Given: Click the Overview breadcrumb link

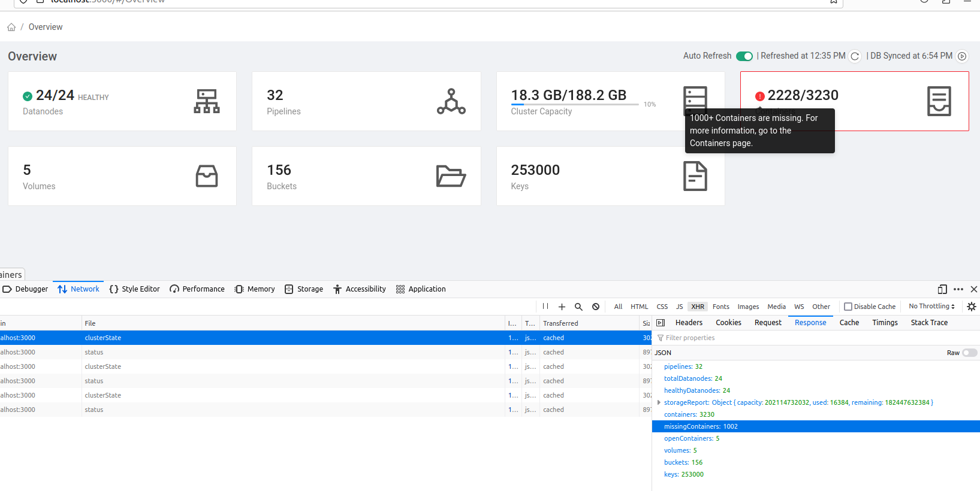Looking at the screenshot, I should pyautogui.click(x=46, y=27).
